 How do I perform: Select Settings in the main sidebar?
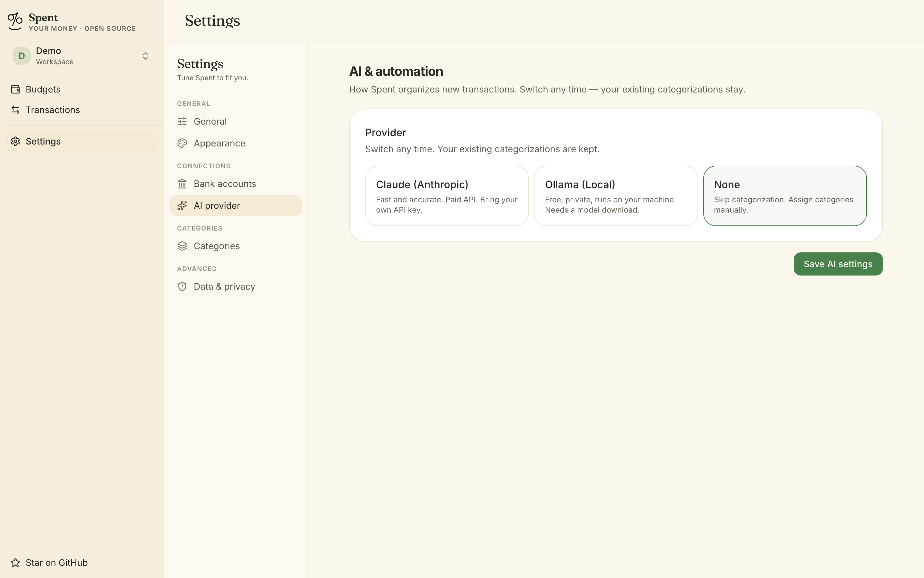click(82, 141)
